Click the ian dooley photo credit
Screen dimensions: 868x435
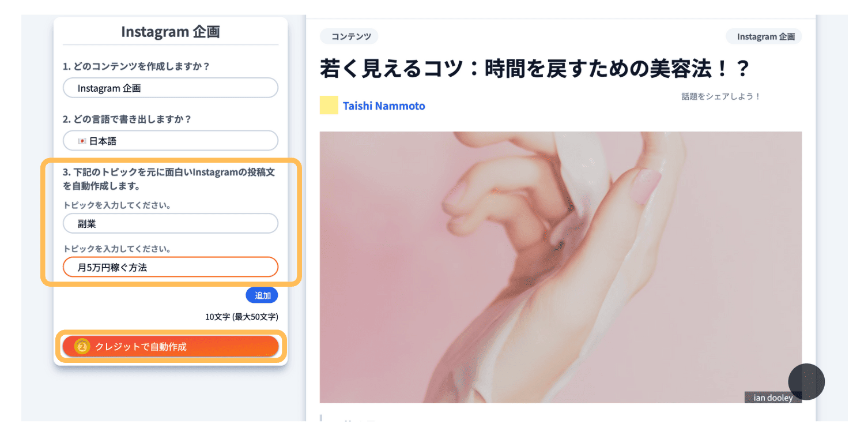pyautogui.click(x=773, y=397)
